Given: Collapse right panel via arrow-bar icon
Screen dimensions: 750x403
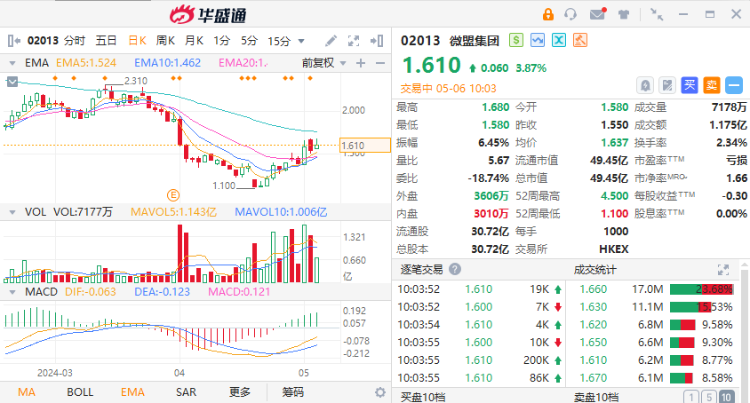Looking at the screenshot, I should pyautogui.click(x=376, y=41).
